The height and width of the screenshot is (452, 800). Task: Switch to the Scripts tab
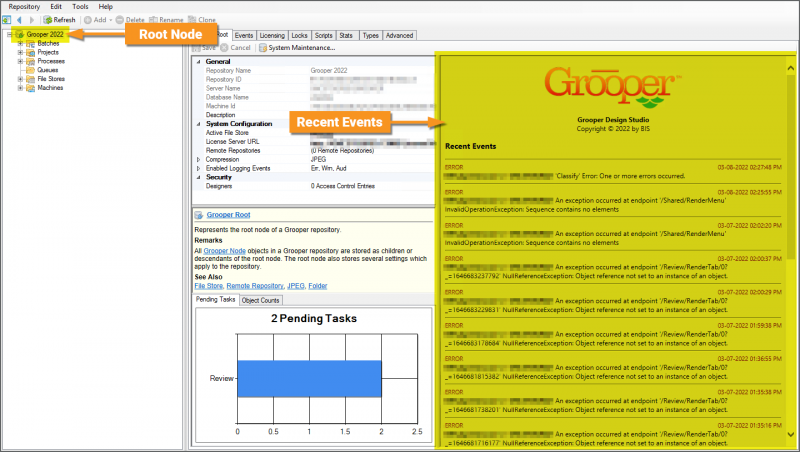[323, 35]
